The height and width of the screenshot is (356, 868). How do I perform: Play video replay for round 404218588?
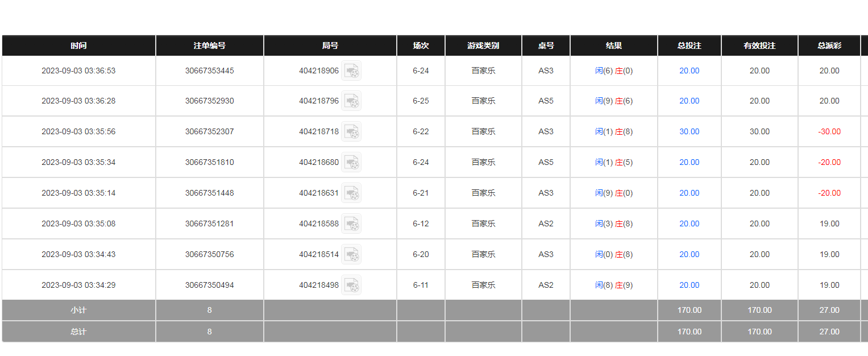click(x=351, y=223)
